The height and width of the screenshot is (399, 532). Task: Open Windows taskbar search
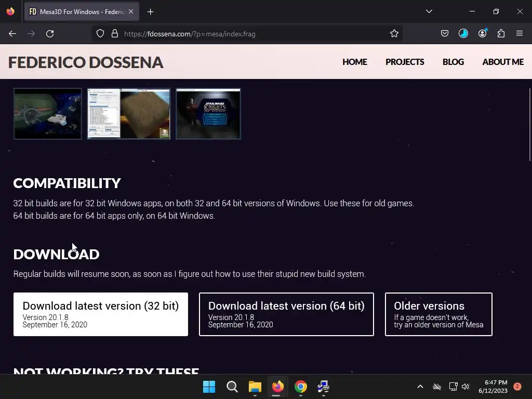(232, 387)
